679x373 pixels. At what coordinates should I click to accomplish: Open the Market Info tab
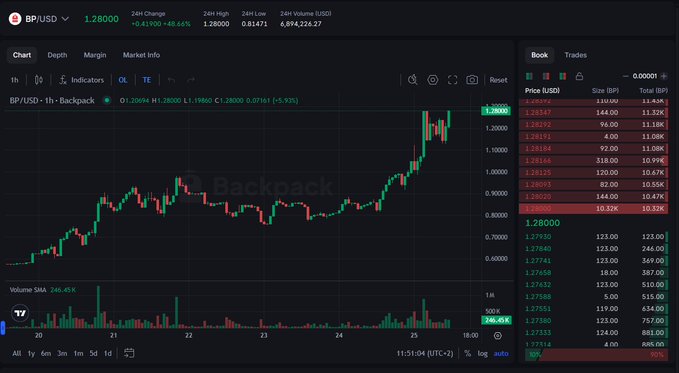pyautogui.click(x=141, y=55)
